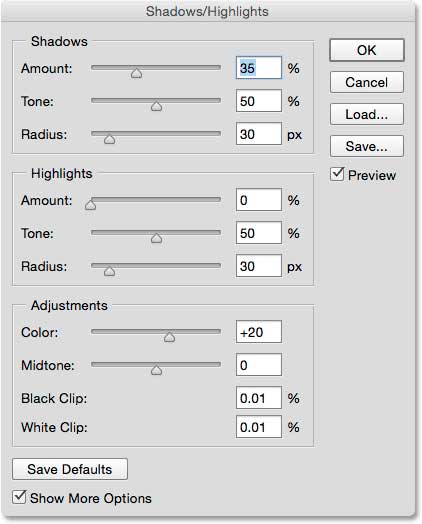Select the Shadows Amount value field
This screenshot has height=524, width=422.
point(259,68)
